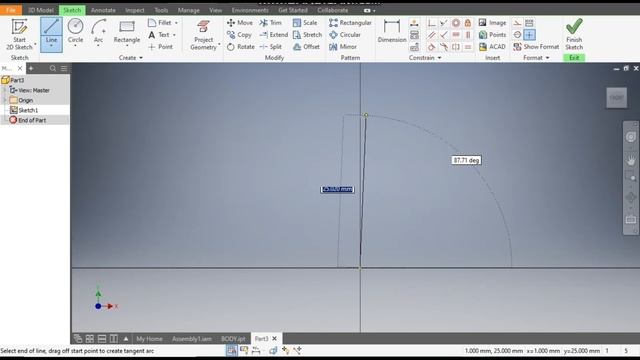
Task: Click the Concentric constraint icon
Action: [456, 23]
